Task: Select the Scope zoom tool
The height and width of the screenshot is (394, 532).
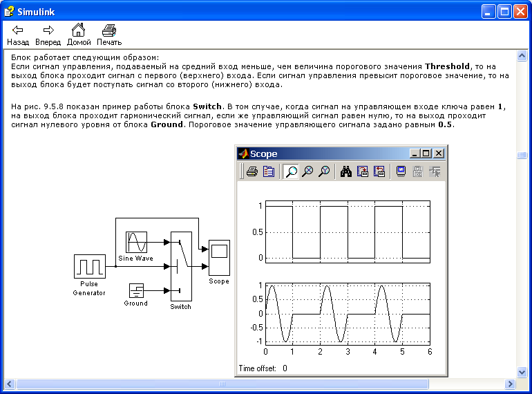Action: 291,171
